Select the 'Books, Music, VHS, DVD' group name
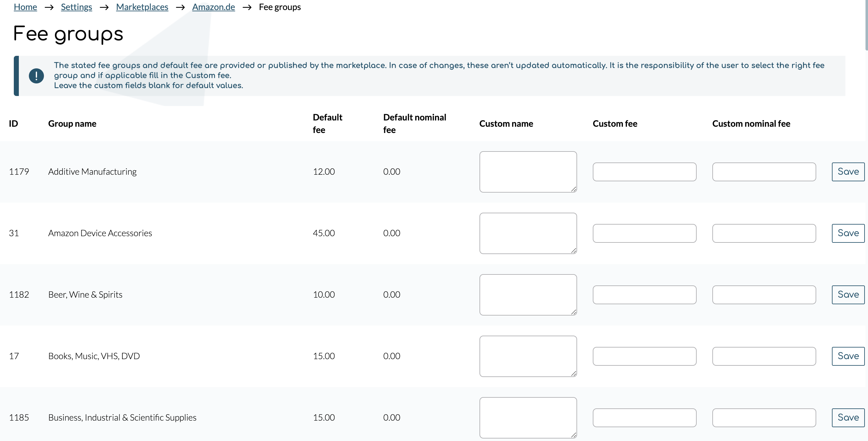 (94, 356)
